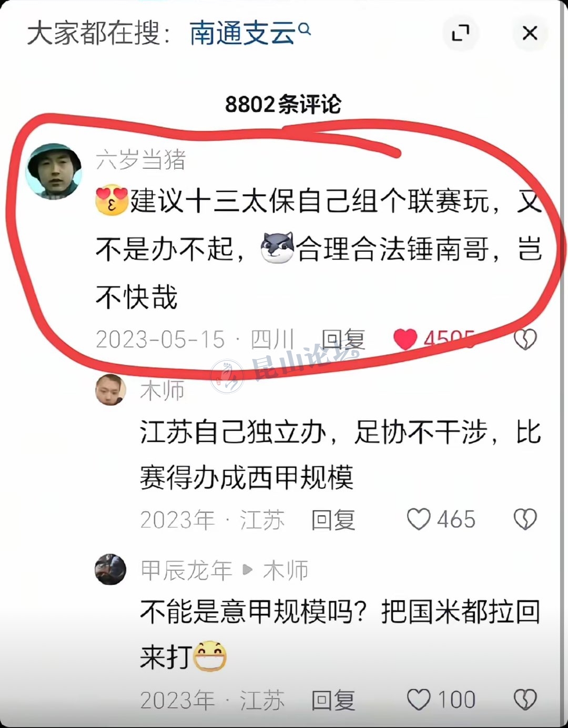The height and width of the screenshot is (728, 568).
Task: Like 甲辰龙年's reply with 100 likes
Action: pyautogui.click(x=419, y=700)
